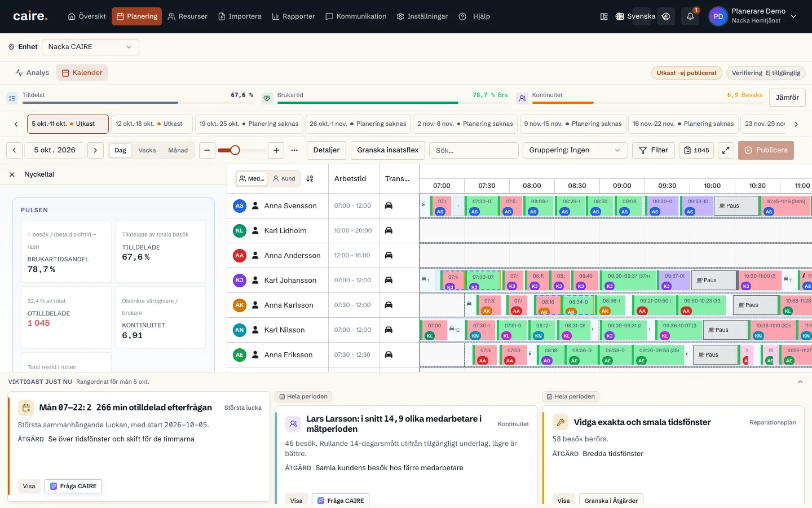The width and height of the screenshot is (812, 508).
Task: Select the Vecka view toggle
Action: pyautogui.click(x=147, y=150)
